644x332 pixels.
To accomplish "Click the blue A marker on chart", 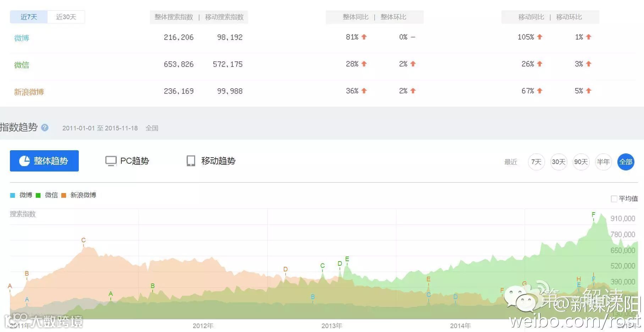I will (x=27, y=300).
